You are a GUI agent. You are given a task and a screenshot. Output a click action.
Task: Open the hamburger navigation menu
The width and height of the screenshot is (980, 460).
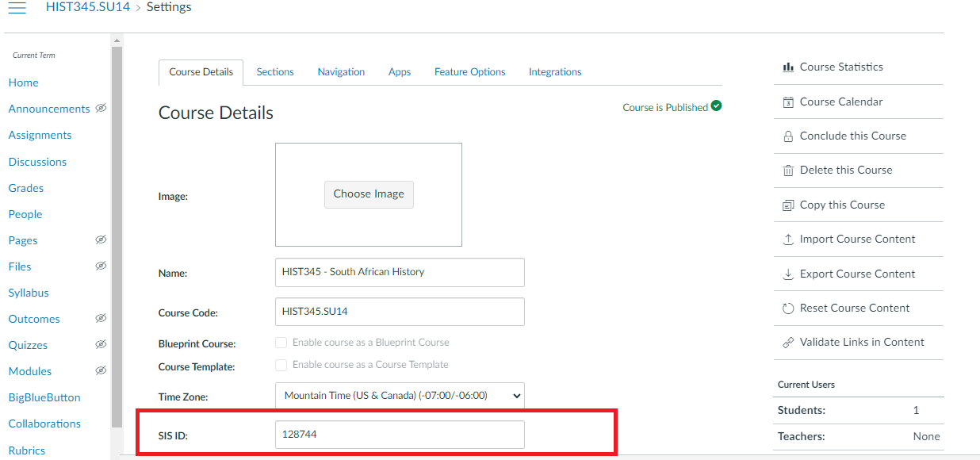pyautogui.click(x=17, y=6)
